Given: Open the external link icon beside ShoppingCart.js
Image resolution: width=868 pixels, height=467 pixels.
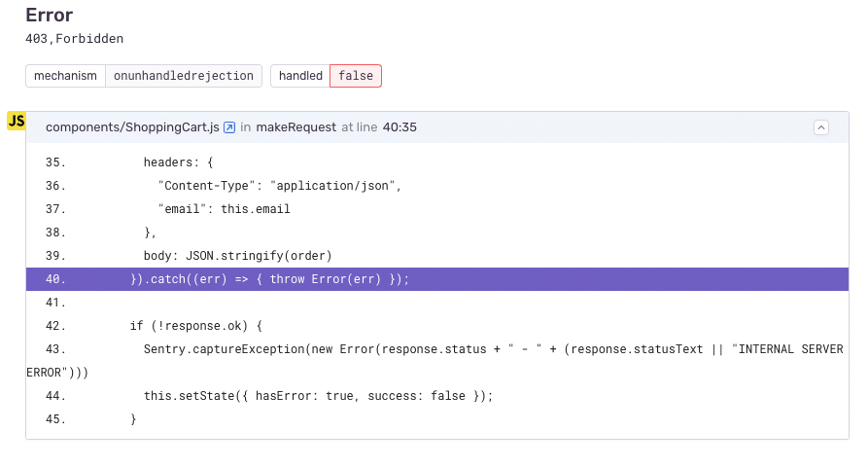Looking at the screenshot, I should [x=229, y=127].
